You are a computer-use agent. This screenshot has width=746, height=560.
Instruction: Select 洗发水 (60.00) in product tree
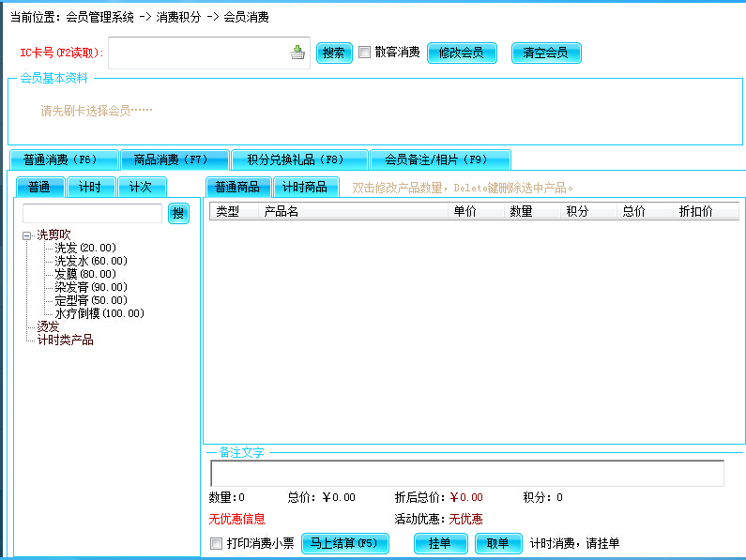(91, 261)
